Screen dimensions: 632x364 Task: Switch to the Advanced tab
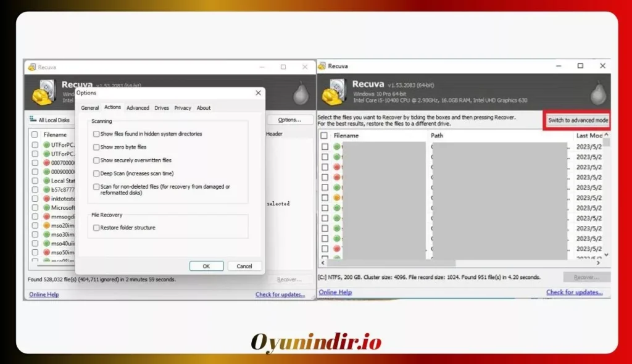(x=138, y=107)
